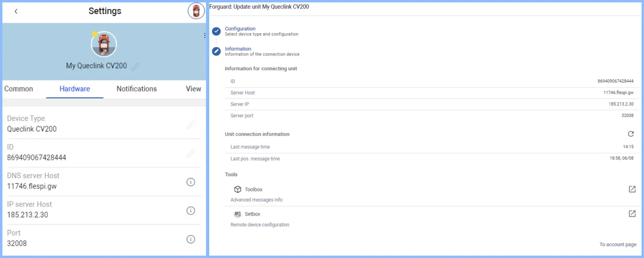
Task: Click Last message time value 14:15
Action: (x=628, y=147)
